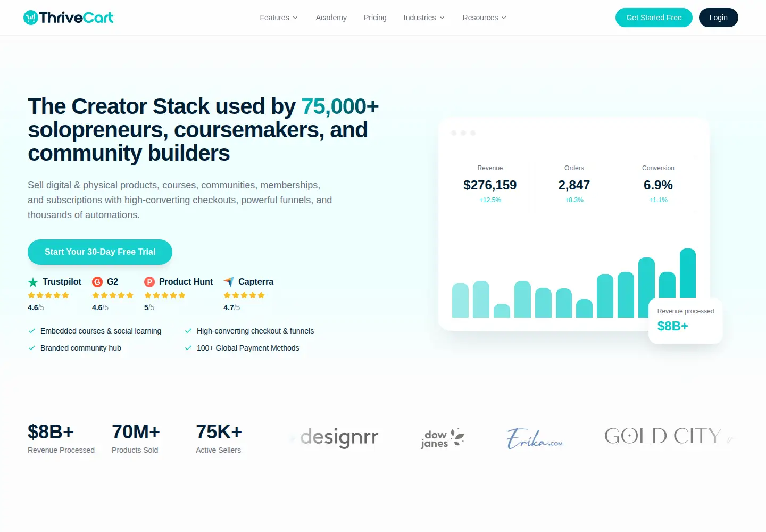Open the Product Hunt rating link
The height and width of the screenshot is (532, 766).
tap(179, 294)
